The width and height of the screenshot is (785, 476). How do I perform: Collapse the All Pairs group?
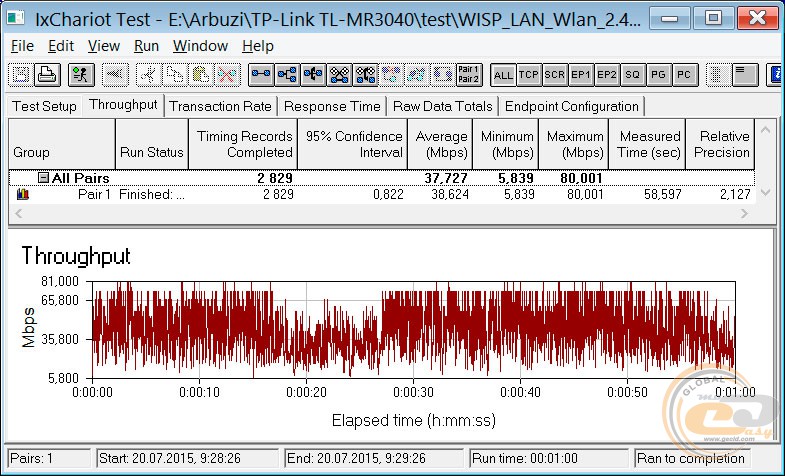pyautogui.click(x=44, y=177)
